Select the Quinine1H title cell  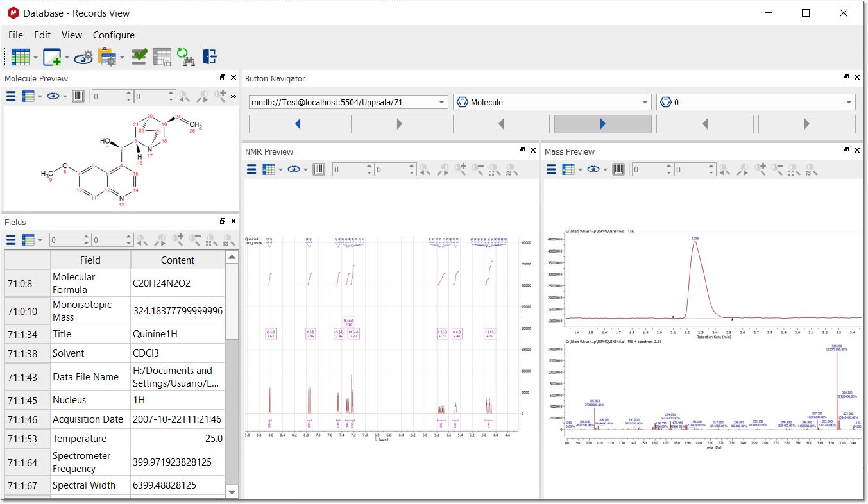(178, 334)
